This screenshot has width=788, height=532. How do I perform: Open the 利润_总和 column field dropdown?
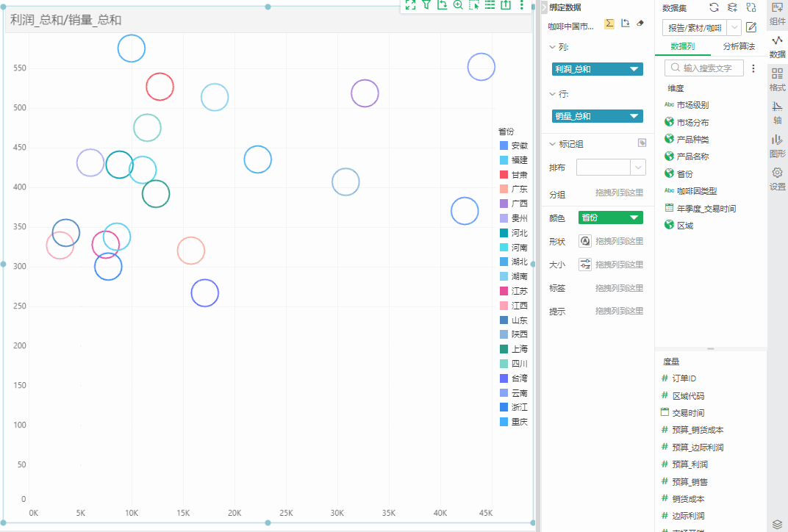click(x=634, y=70)
